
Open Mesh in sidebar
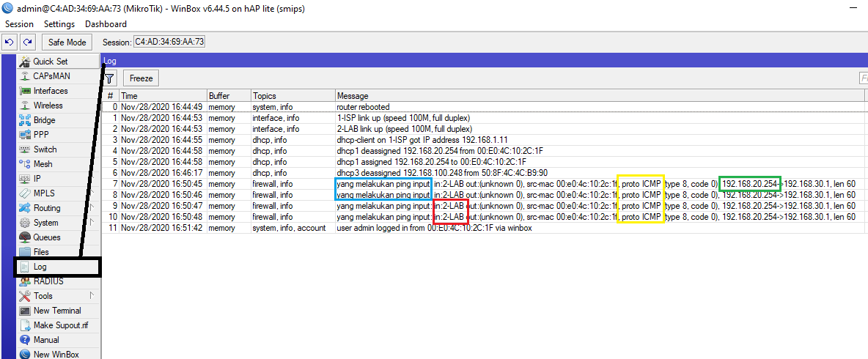[x=59, y=164]
